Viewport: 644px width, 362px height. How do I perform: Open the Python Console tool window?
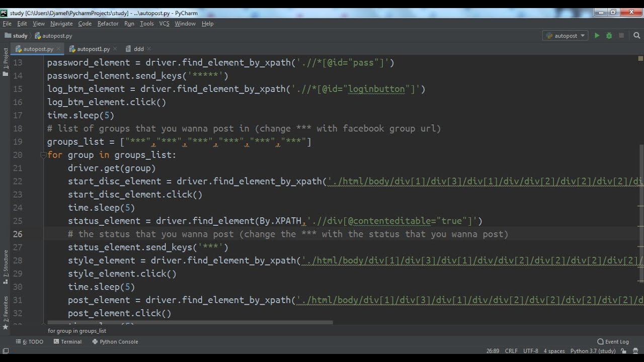pyautogui.click(x=115, y=341)
